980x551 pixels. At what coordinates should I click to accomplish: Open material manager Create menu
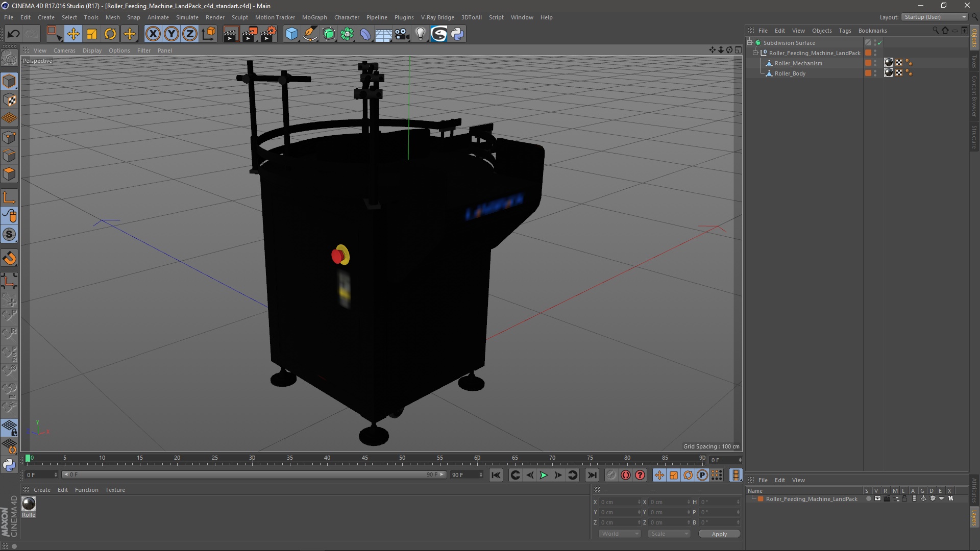(42, 490)
